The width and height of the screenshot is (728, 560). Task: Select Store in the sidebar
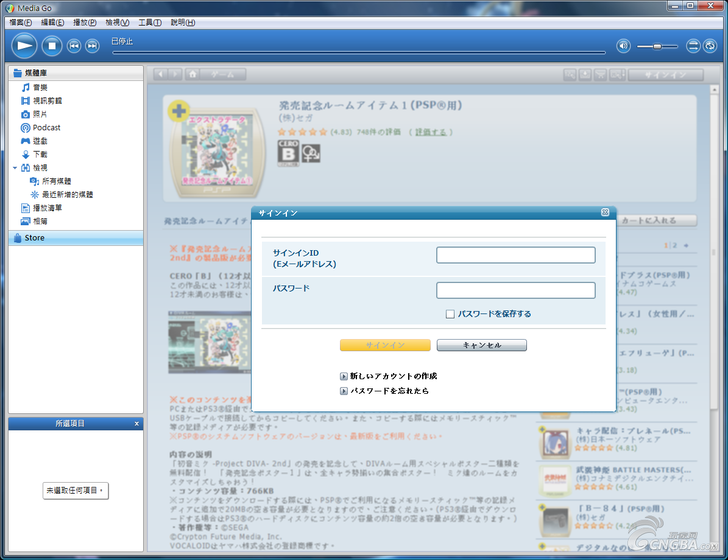coord(76,238)
